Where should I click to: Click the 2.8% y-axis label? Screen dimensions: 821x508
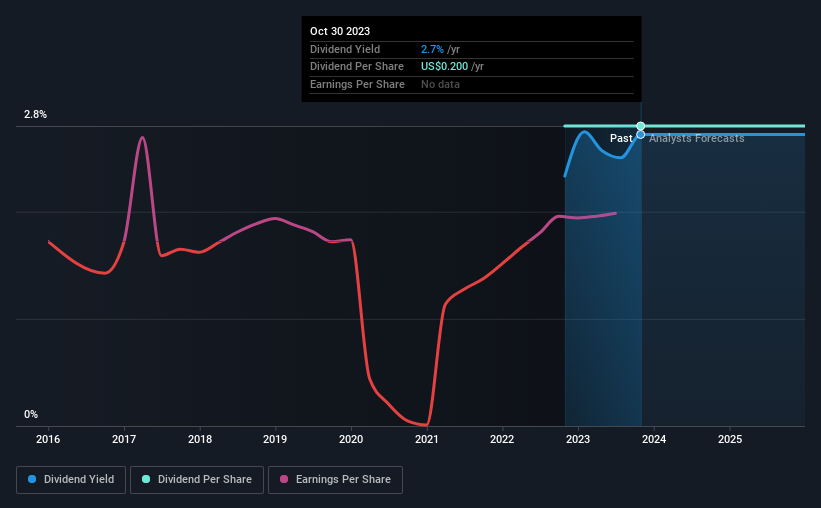pos(35,115)
